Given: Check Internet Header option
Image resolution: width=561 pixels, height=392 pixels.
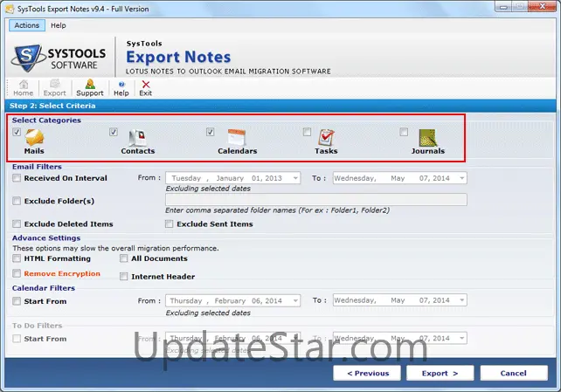Looking at the screenshot, I should pos(124,276).
